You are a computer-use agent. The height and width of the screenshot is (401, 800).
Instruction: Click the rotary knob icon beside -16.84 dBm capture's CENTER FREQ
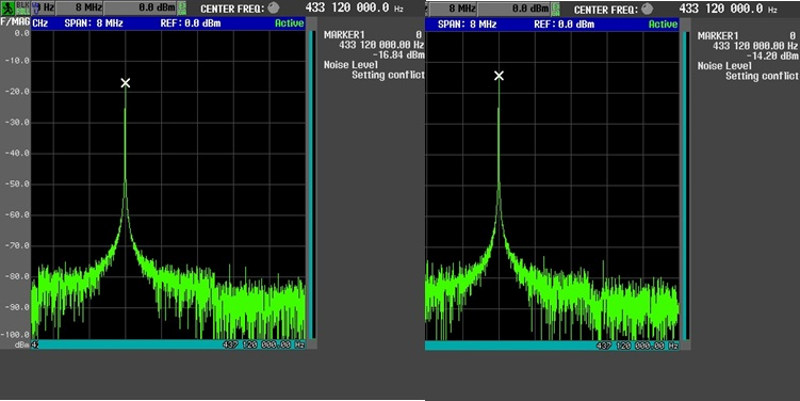273,8
